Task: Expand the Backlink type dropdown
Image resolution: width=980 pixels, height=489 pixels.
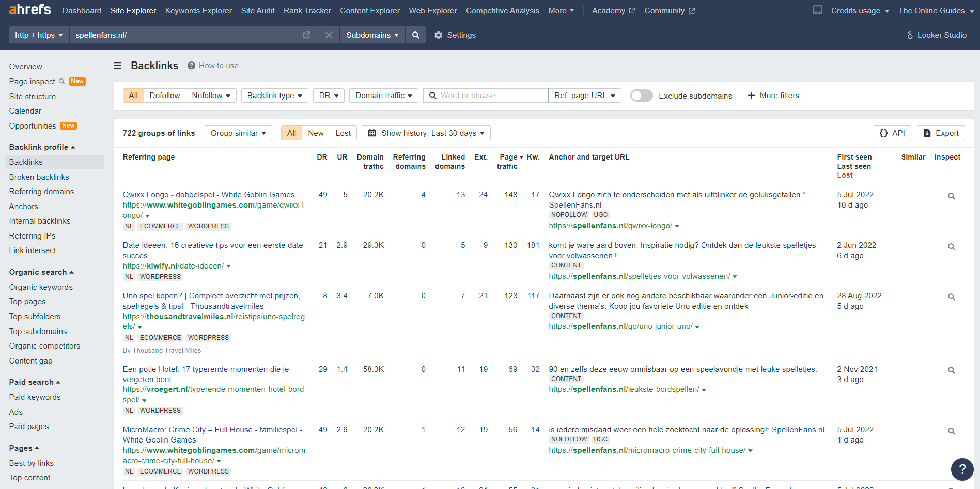Action: (x=274, y=96)
